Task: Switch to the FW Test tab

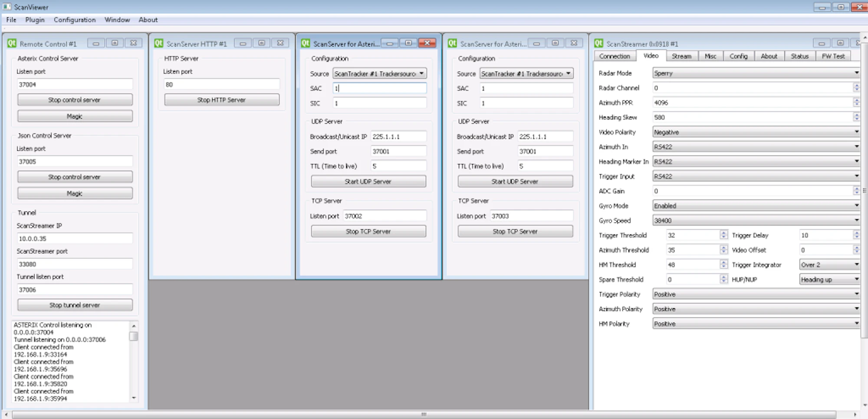Action: 832,56
